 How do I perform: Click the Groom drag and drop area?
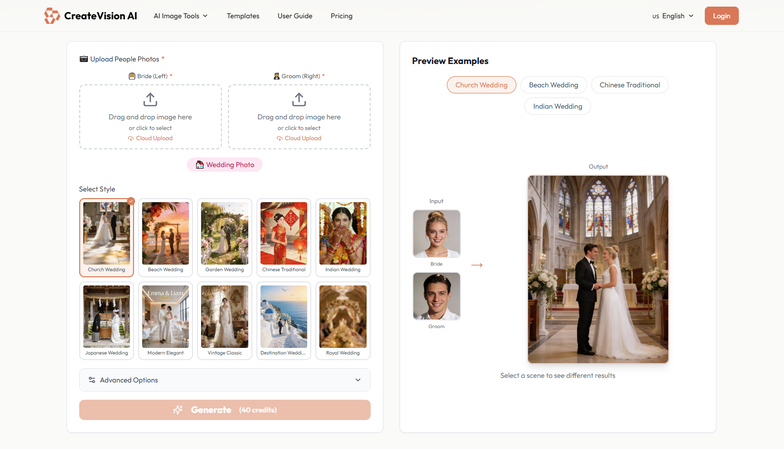click(300, 116)
